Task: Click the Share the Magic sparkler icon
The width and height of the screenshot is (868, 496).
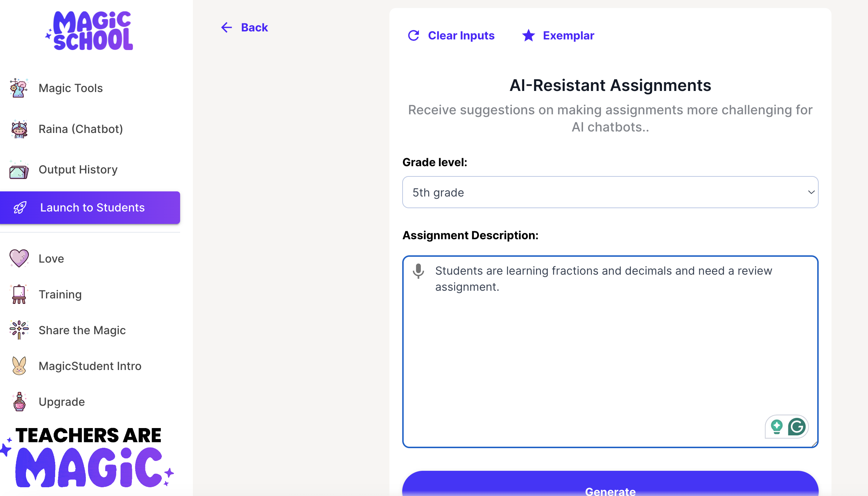Action: click(19, 330)
